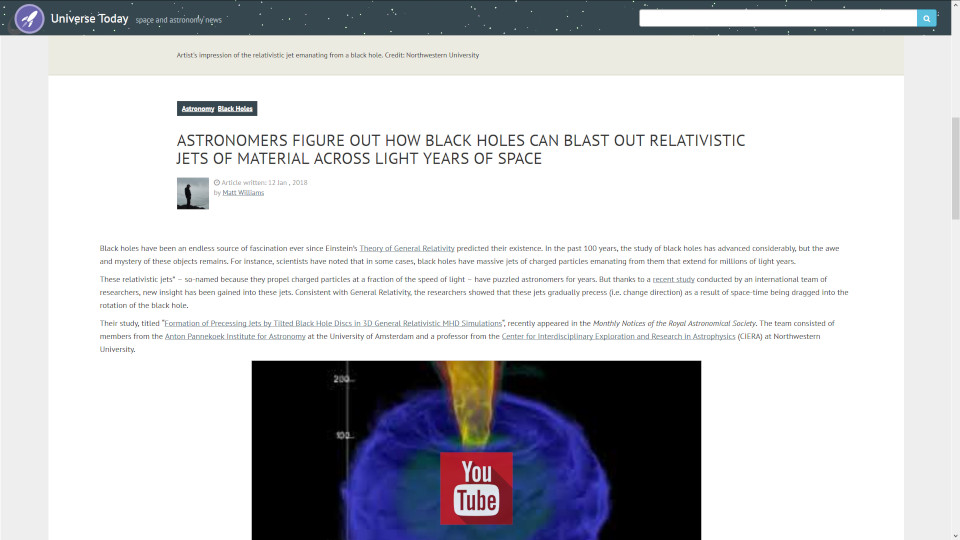Click the page vertical scrollbar thumb
This screenshot has height=540, width=960.
[955, 168]
